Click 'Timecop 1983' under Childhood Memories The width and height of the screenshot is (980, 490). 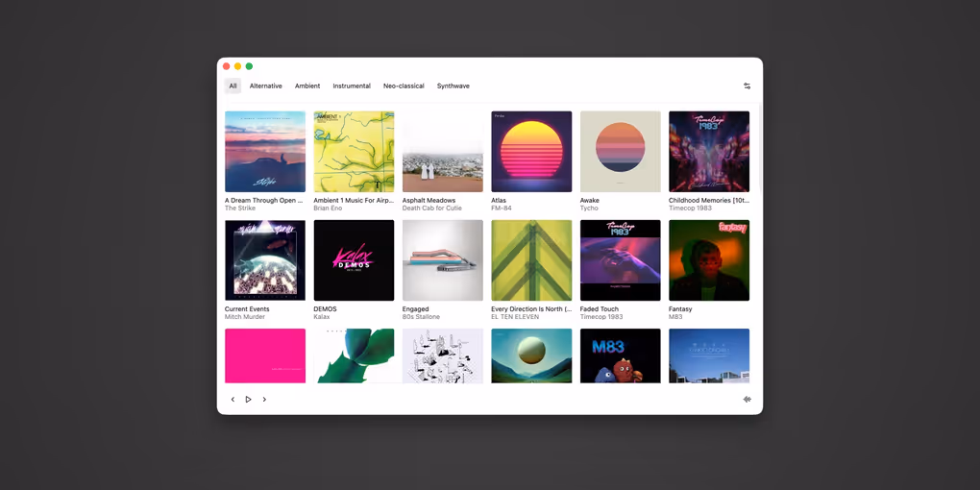[x=690, y=208]
